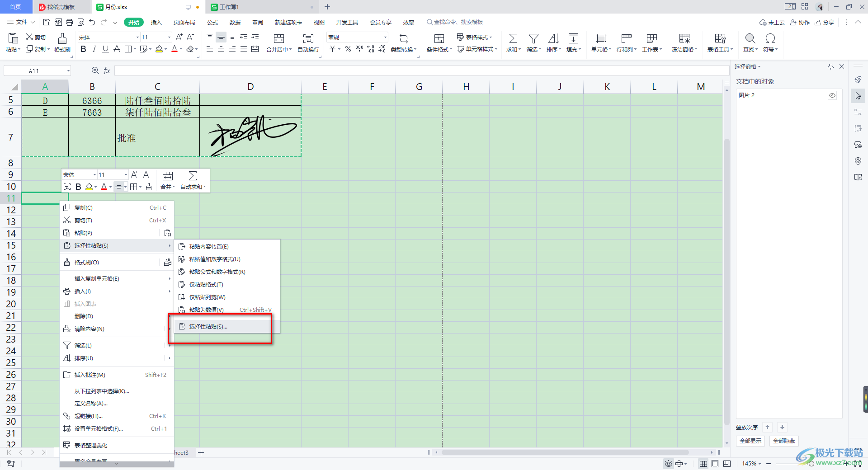Open mini toolbar font size dropdown
Screen dimensions: 868x470
tap(126, 175)
